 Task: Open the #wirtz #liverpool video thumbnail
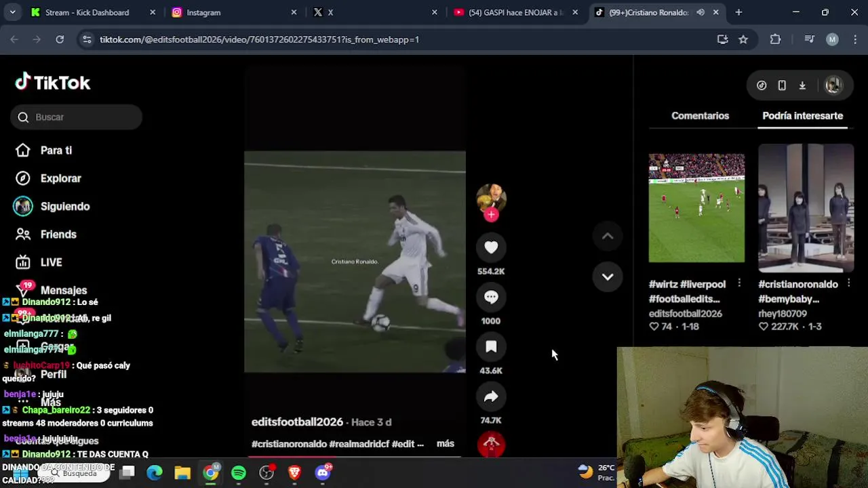(x=696, y=207)
